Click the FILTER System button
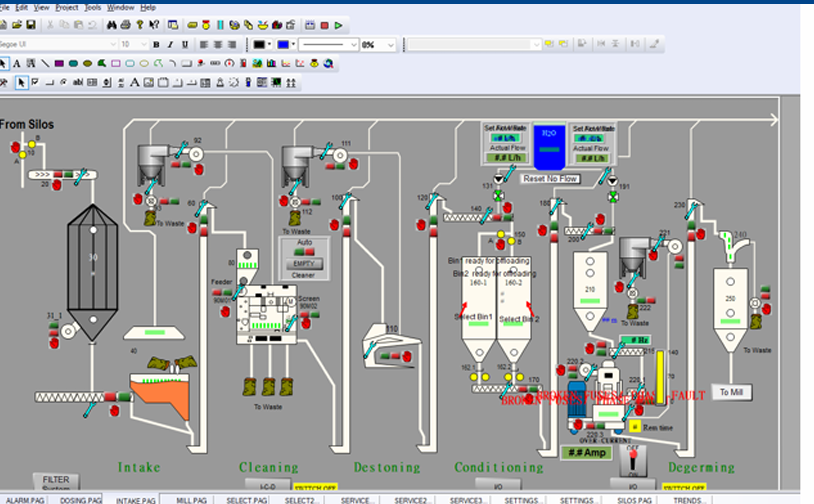 [x=56, y=482]
